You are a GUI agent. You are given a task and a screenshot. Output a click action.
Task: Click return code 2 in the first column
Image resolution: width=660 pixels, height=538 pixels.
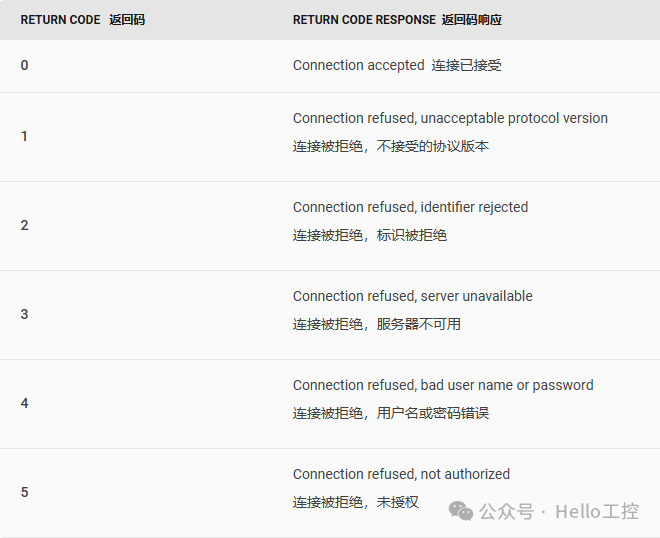25,225
